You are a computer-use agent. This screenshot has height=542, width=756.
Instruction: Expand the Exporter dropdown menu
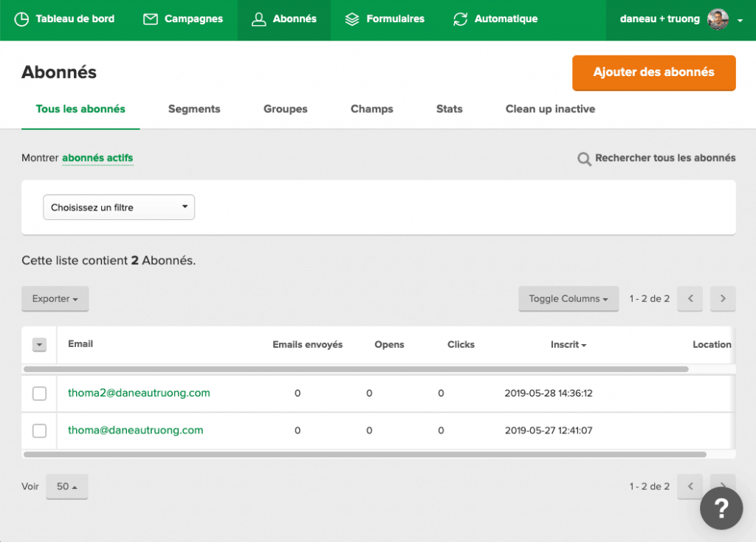(x=55, y=299)
